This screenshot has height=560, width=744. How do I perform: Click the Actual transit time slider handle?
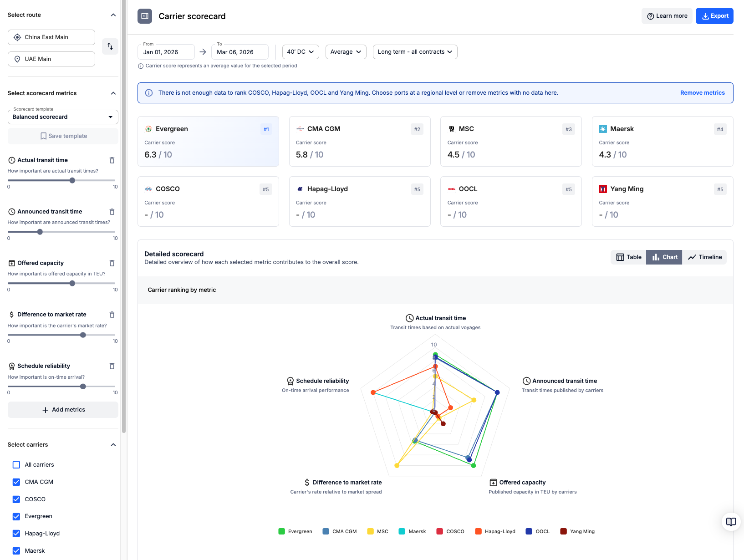[x=72, y=181]
